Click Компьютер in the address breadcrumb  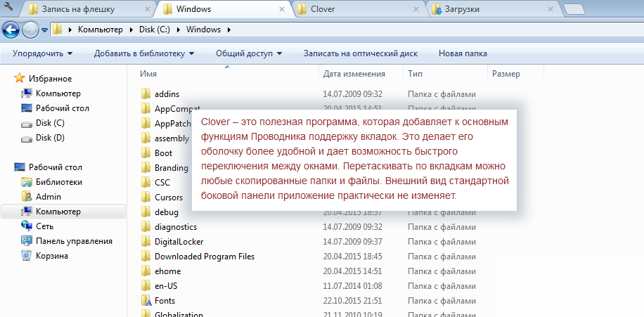tap(101, 30)
